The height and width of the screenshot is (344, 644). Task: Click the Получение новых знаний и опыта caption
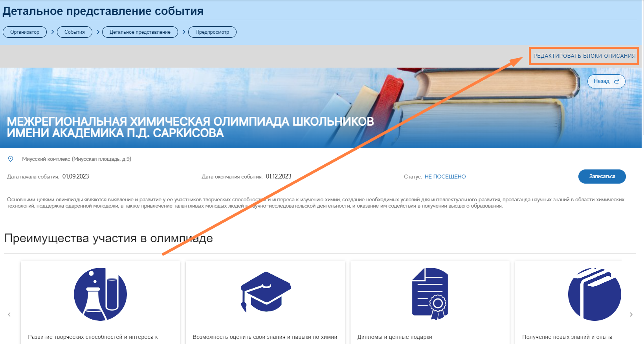[567, 337]
